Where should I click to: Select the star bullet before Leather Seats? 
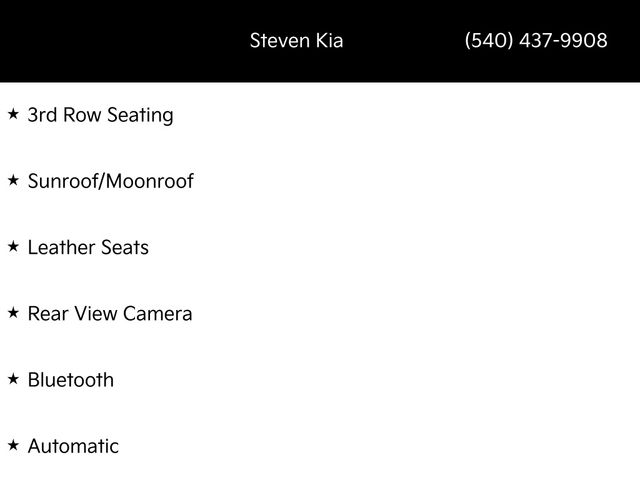point(13,247)
